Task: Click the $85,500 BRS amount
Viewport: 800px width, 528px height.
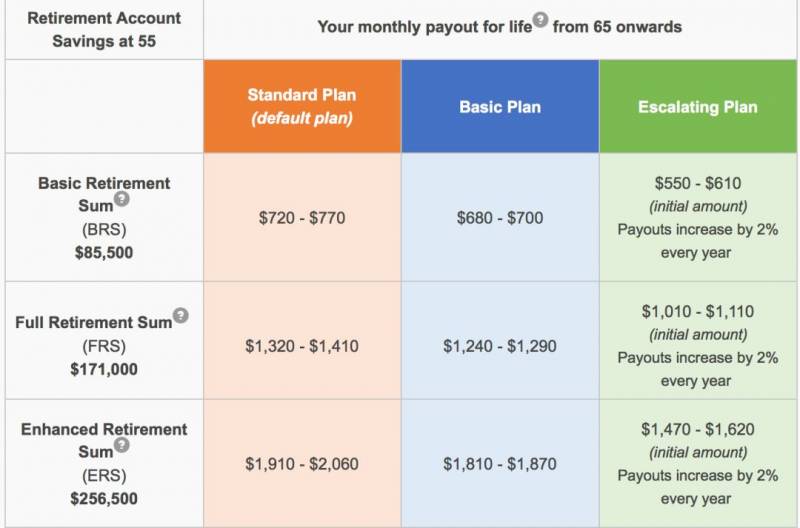Action: pos(104,253)
